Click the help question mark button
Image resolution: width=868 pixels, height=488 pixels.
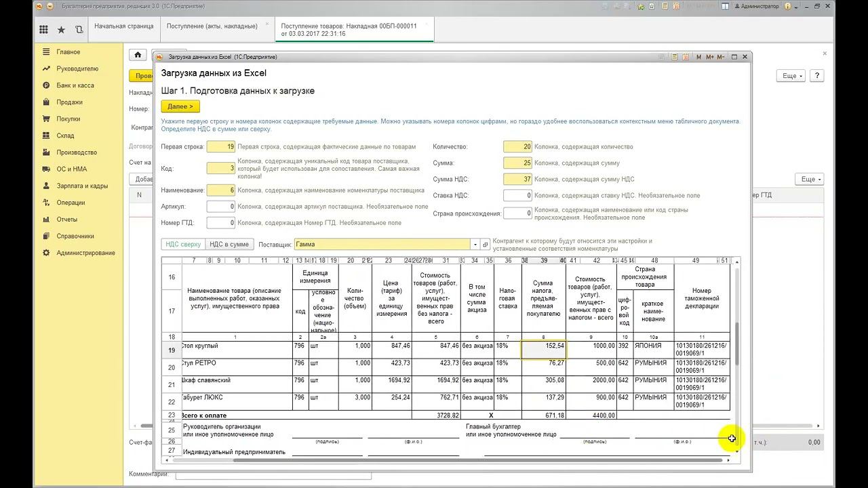click(818, 76)
